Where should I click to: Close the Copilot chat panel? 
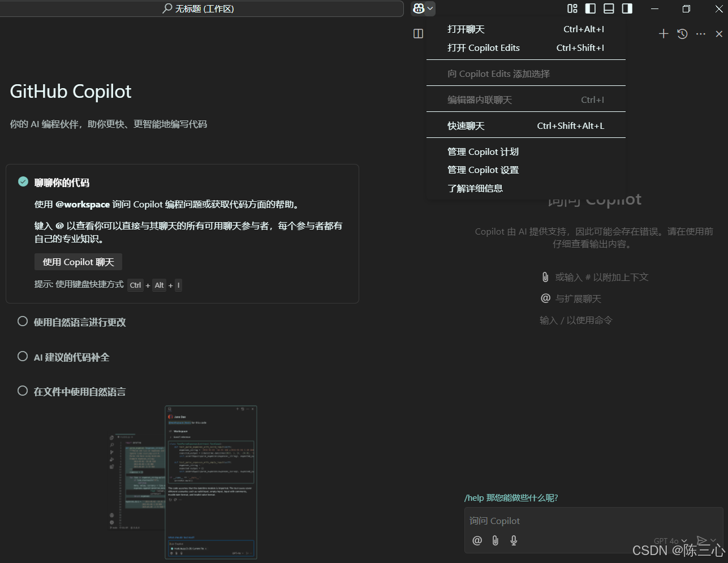(x=719, y=34)
